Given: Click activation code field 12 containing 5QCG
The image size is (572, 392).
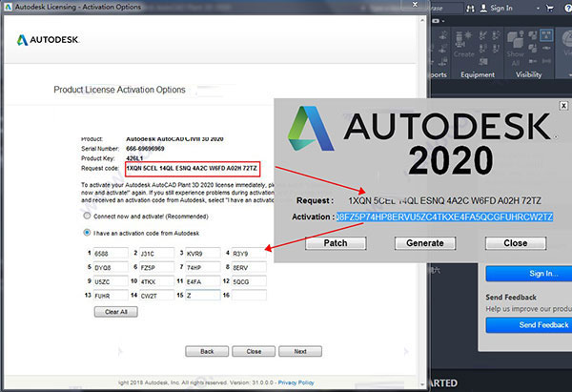Looking at the screenshot, I should pos(249,281).
